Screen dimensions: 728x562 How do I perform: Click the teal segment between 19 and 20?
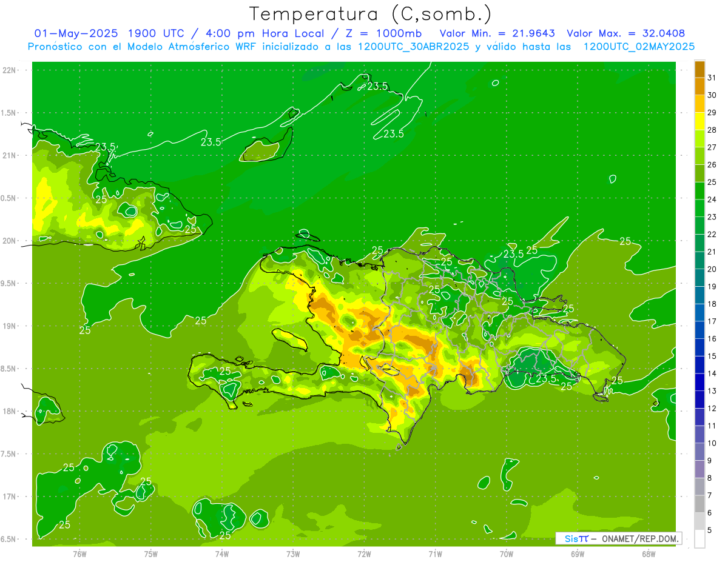pos(699,278)
